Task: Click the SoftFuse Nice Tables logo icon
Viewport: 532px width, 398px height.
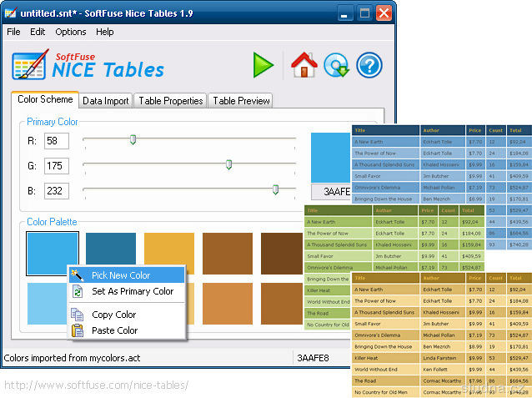Action: click(31, 64)
